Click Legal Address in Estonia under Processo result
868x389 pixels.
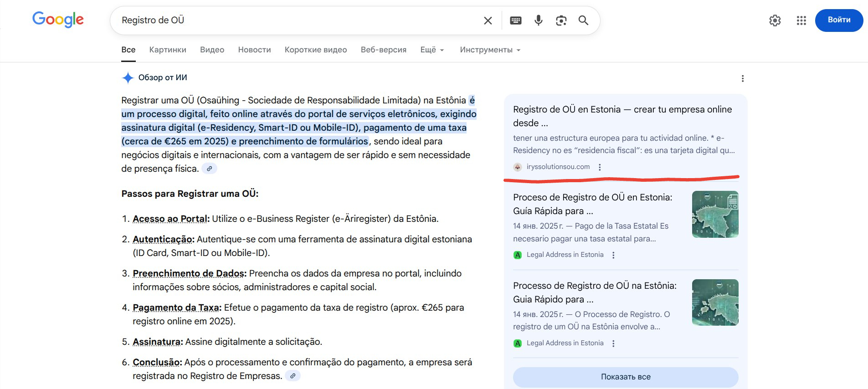pyautogui.click(x=565, y=343)
